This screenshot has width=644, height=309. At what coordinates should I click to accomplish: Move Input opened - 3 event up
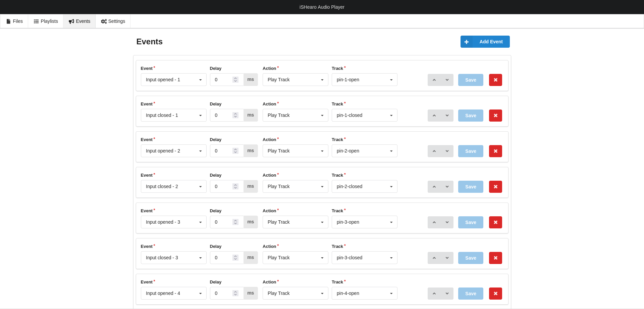pos(434,222)
